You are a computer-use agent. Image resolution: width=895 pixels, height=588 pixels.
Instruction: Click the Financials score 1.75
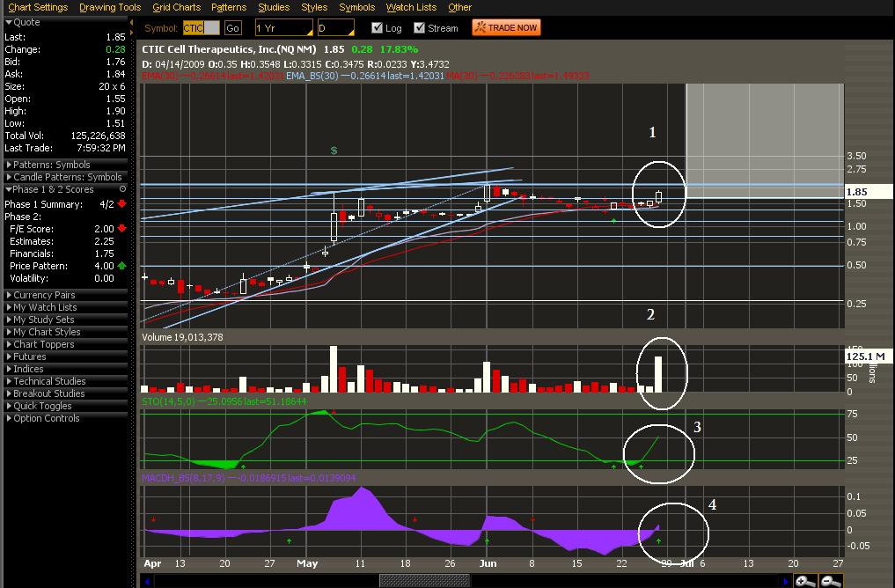click(104, 254)
